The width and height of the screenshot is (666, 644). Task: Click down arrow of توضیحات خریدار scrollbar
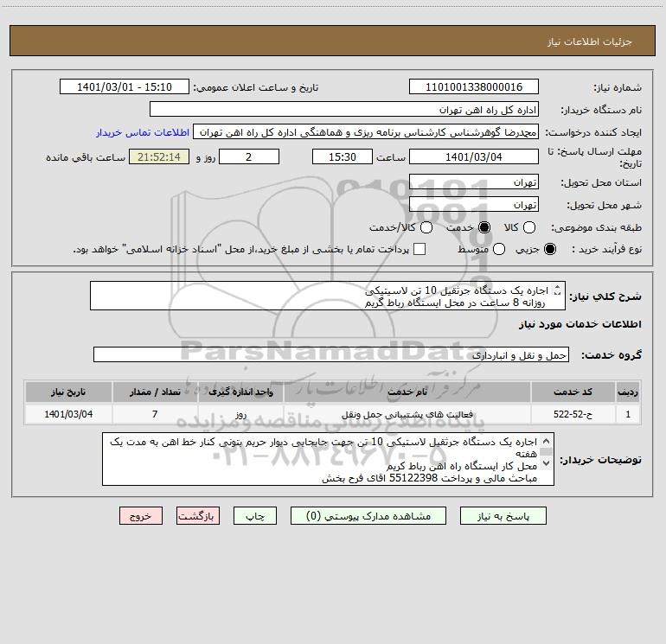tap(547, 463)
